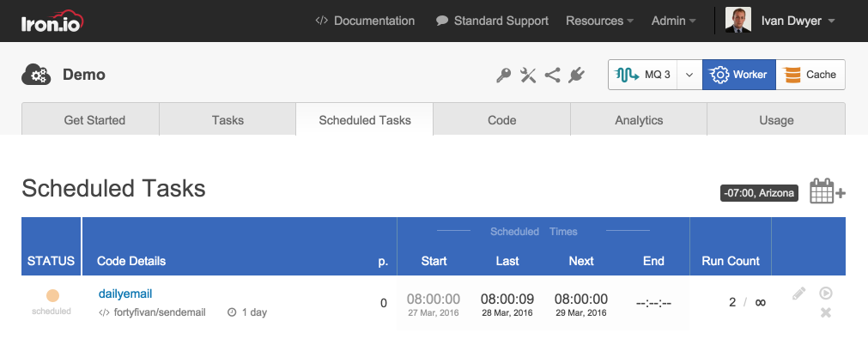The image size is (868, 345).
Task: Click the key credentials icon
Action: pos(504,76)
